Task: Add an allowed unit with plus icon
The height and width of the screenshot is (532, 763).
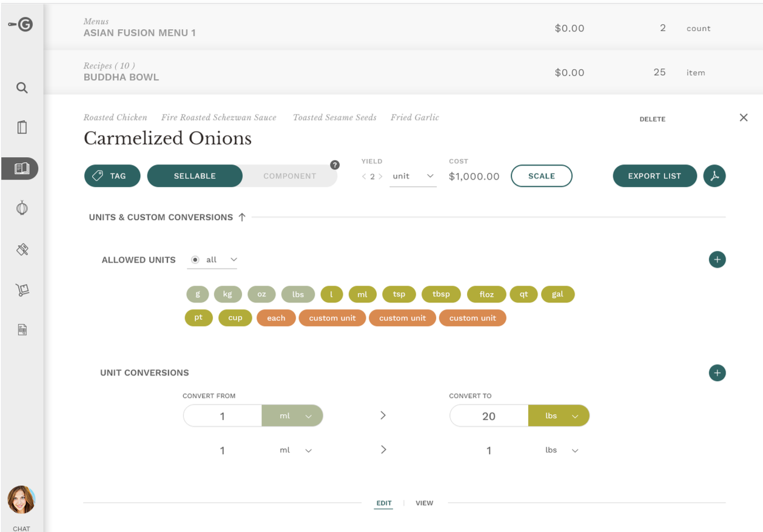Action: pyautogui.click(x=717, y=260)
